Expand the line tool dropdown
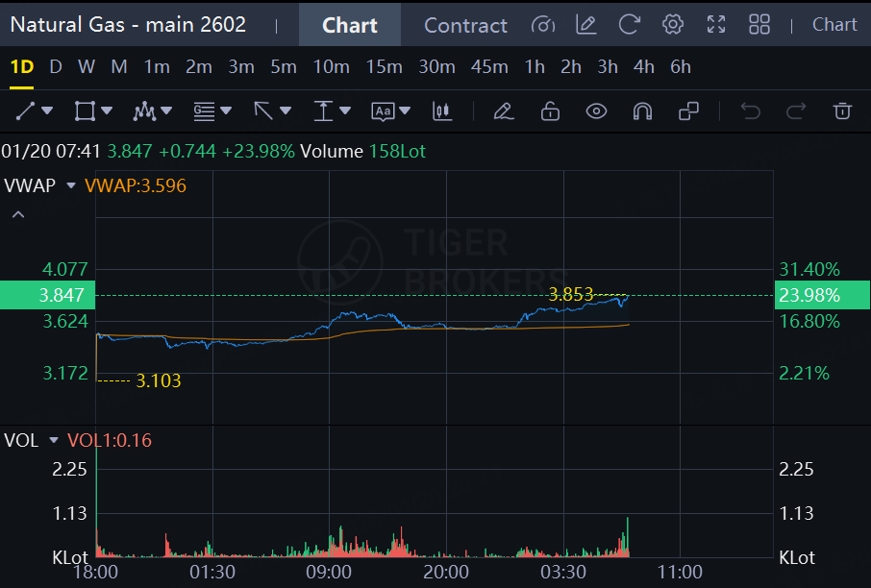 pyautogui.click(x=47, y=111)
